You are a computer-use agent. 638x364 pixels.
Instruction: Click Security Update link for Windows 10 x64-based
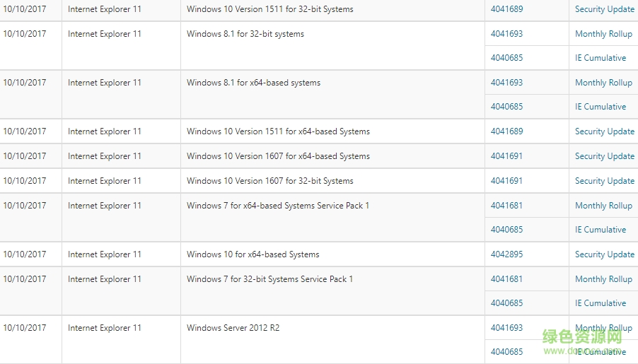604,254
